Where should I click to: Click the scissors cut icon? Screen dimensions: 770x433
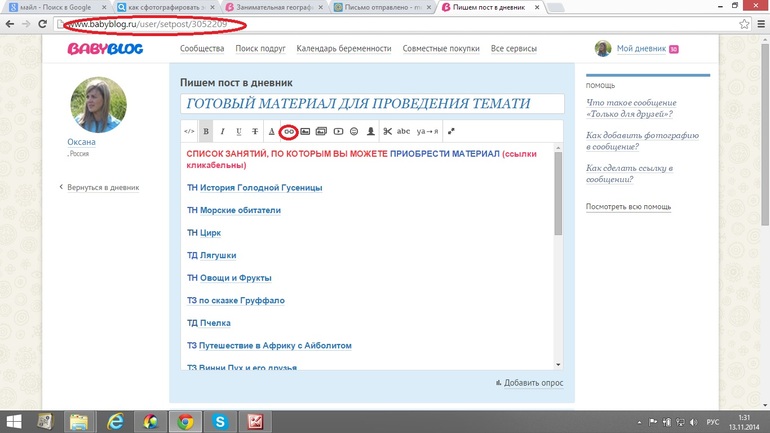(x=387, y=132)
